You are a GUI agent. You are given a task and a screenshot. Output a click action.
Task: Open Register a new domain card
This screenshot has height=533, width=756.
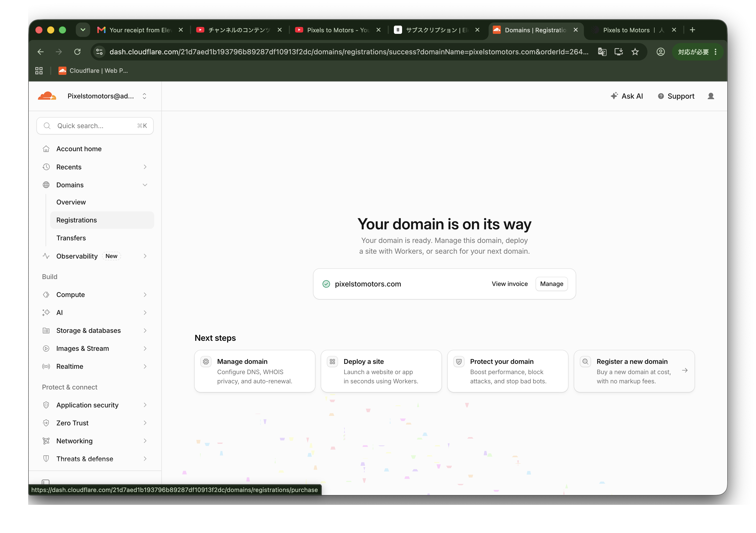coord(634,371)
